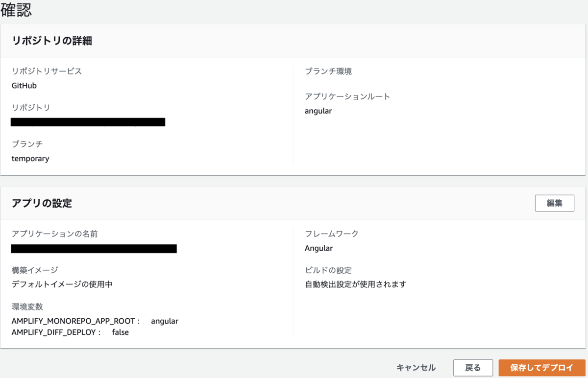Click the ブランチ環境 label
The height and width of the screenshot is (378, 588).
click(328, 71)
